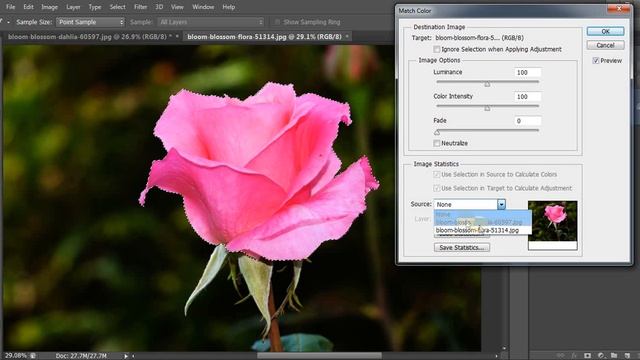Open the Layer menu
The height and width of the screenshot is (360, 640).
coord(73,7)
